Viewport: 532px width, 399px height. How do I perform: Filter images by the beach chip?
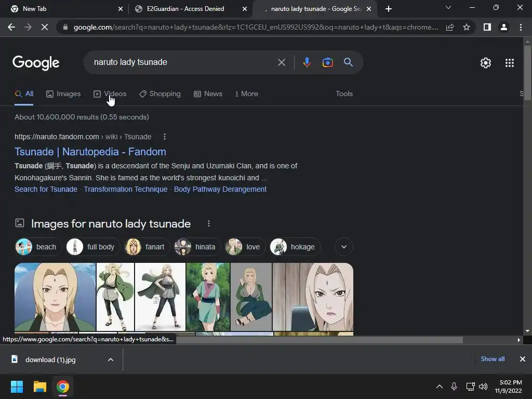[38, 247]
